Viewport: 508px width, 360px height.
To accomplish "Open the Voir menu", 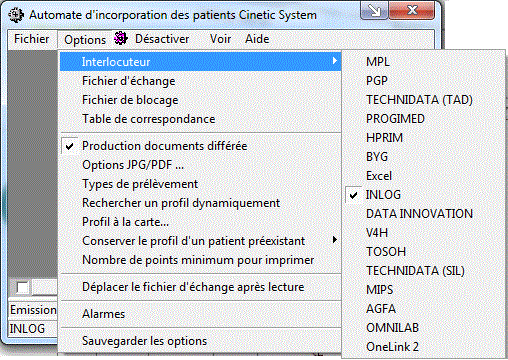I will pyautogui.click(x=220, y=39).
